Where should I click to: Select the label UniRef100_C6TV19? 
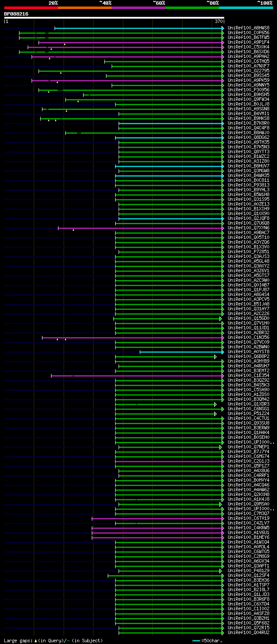point(248,518)
